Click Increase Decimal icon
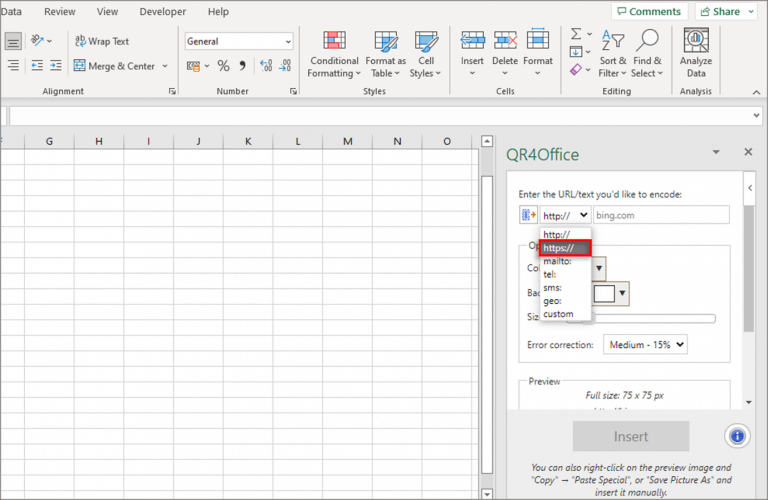This screenshot has width=768, height=500. click(x=266, y=66)
